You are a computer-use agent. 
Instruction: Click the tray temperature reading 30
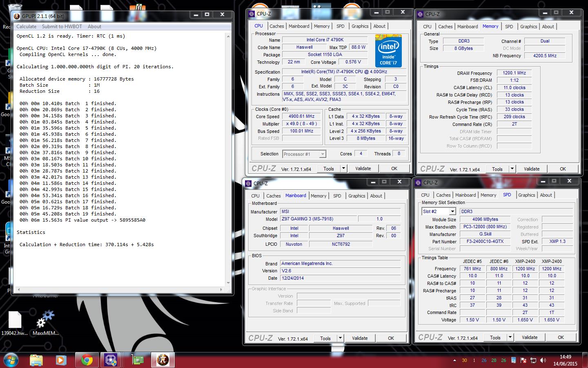click(x=464, y=361)
